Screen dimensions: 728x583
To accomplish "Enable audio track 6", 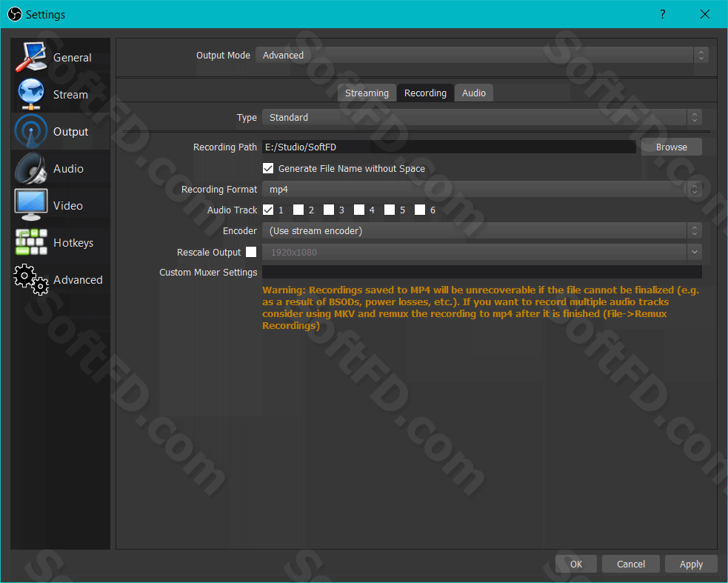I will (x=420, y=210).
